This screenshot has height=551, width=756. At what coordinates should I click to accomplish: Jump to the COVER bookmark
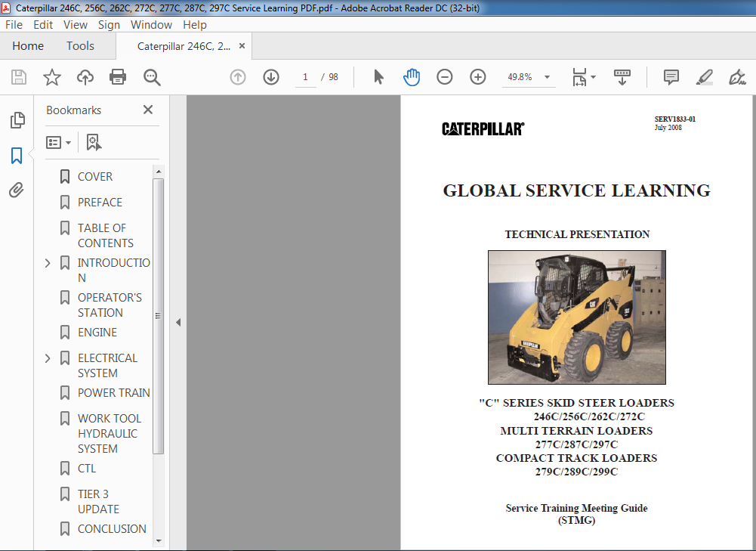click(95, 177)
